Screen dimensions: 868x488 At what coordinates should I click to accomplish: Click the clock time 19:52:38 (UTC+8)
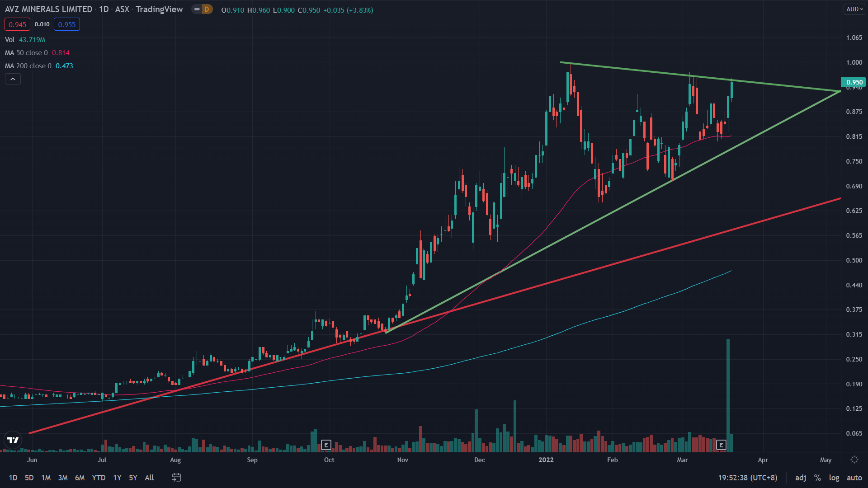pos(748,478)
